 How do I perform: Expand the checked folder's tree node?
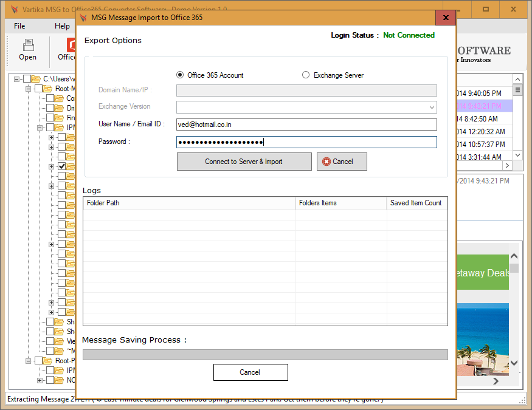coord(51,166)
